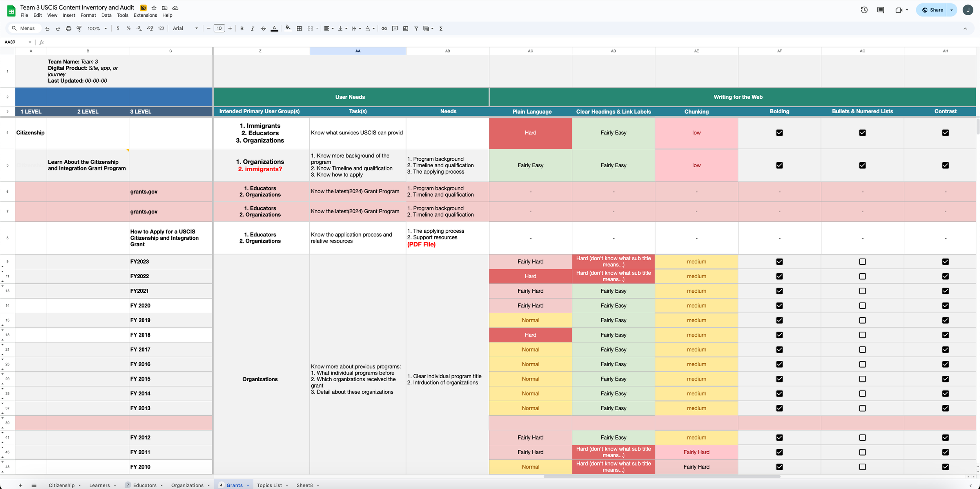This screenshot has height=489, width=980.
Task: Click the insert chart icon
Action: 405,29
